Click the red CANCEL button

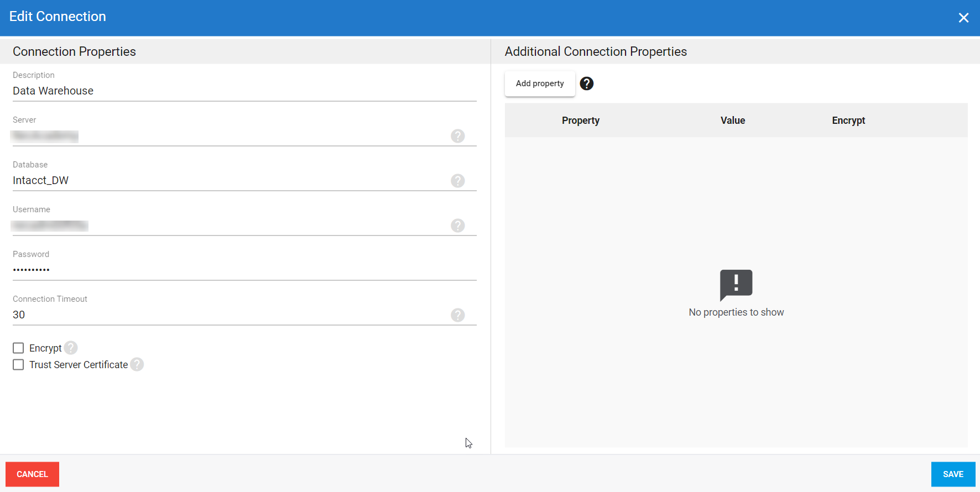tap(32, 474)
